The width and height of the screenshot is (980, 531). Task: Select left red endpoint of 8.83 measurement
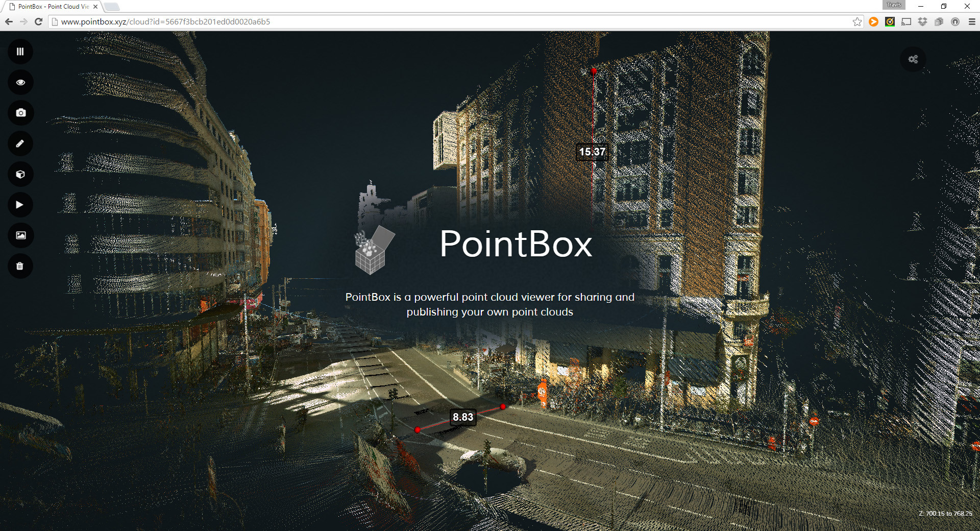coord(418,430)
